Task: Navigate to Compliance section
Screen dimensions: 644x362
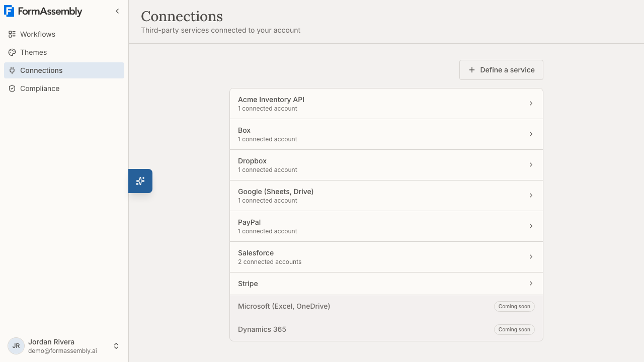Action: click(64, 88)
